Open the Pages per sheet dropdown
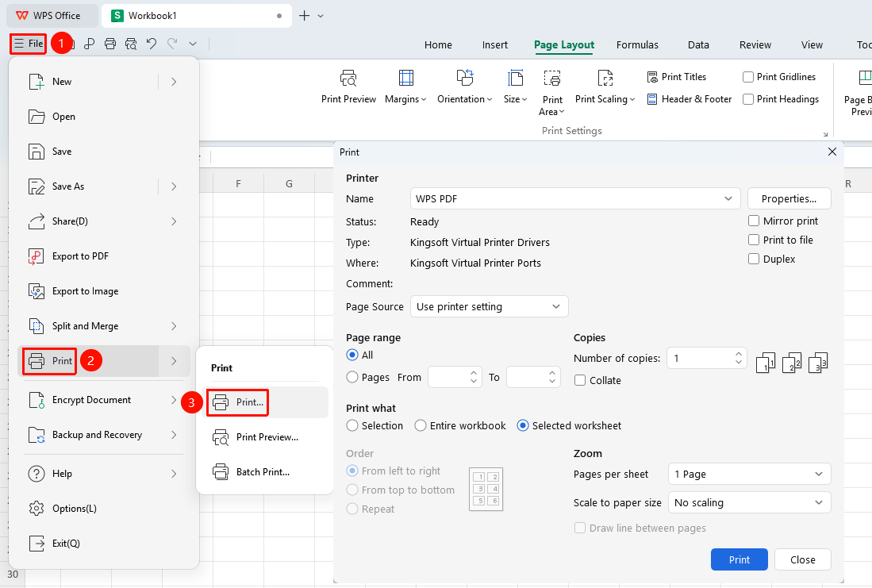The height and width of the screenshot is (588, 872). 749,474
